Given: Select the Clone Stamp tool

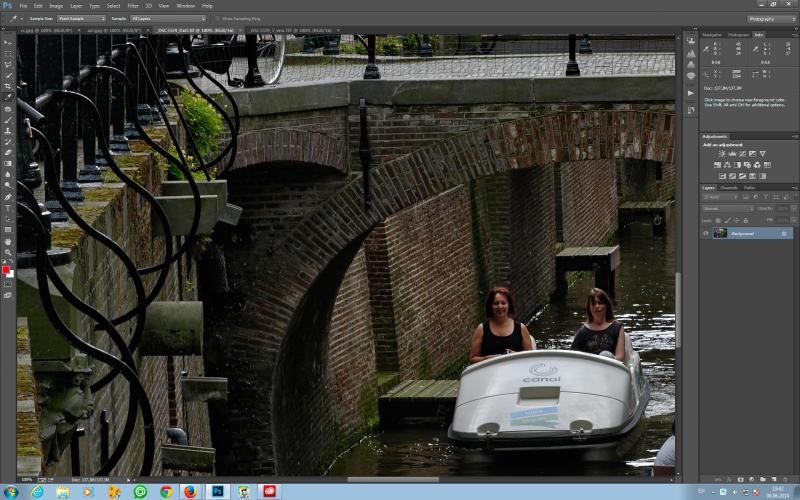Looking at the screenshot, I should [8, 131].
